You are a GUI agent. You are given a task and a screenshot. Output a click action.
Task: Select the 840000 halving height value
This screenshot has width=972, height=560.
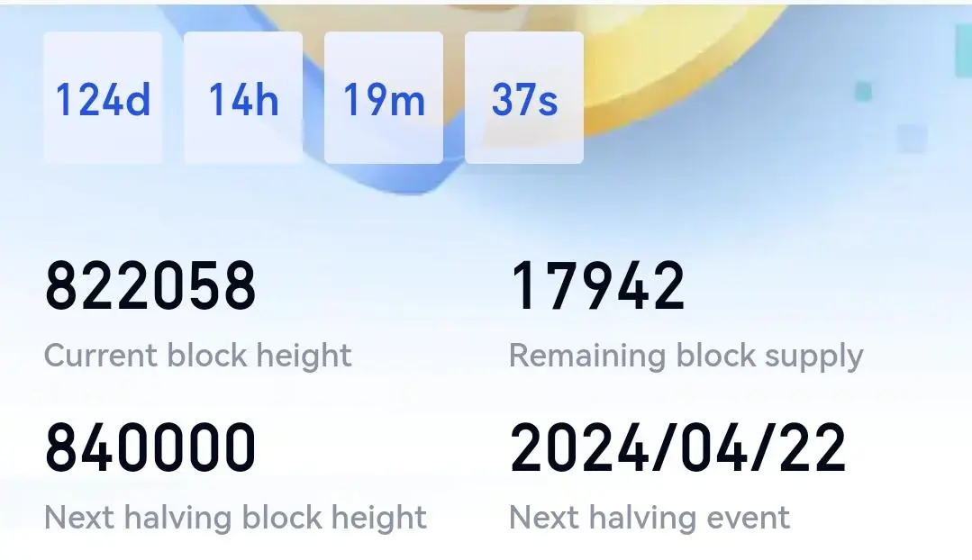[x=150, y=447]
